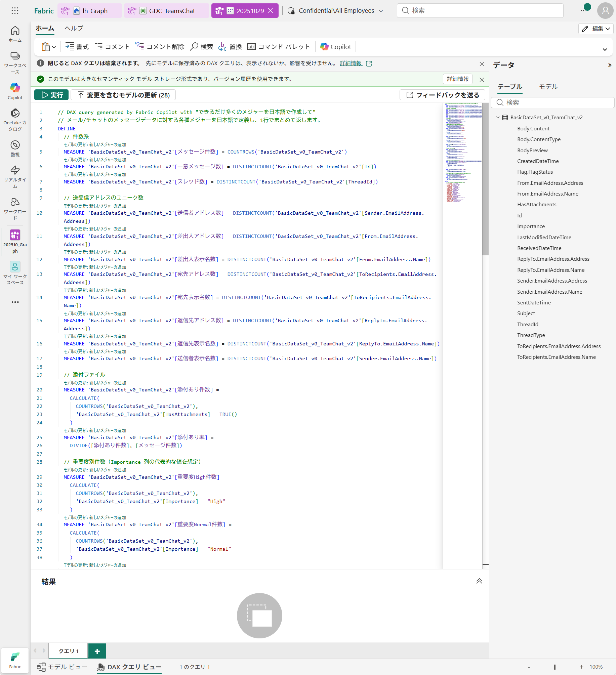Click the Fabric logo at bottom left
The width and height of the screenshot is (616, 675).
[15, 660]
